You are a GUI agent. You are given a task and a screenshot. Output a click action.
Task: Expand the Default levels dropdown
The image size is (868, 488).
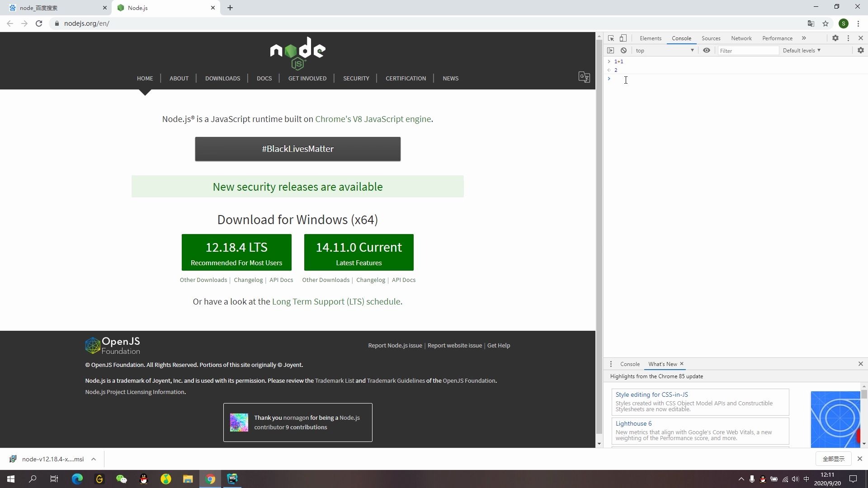click(802, 51)
